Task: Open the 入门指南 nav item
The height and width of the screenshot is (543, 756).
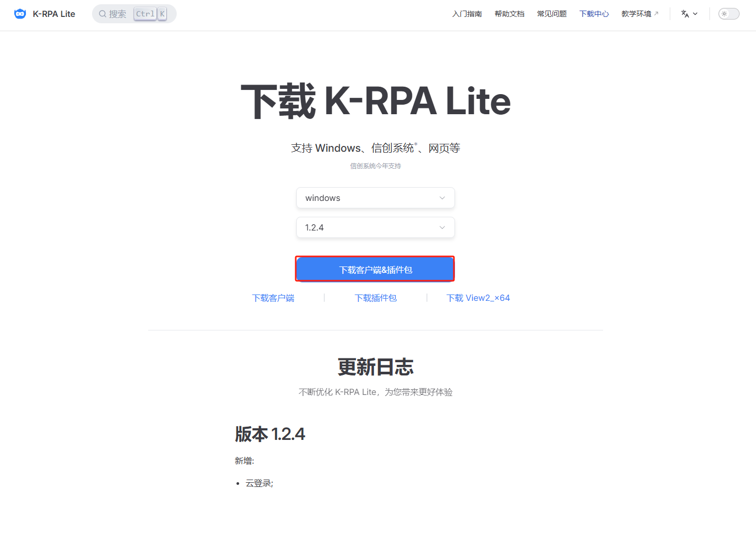Action: (x=467, y=14)
